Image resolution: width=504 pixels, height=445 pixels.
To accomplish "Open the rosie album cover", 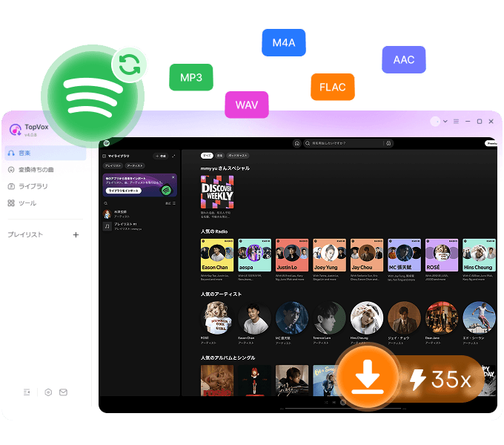I will point(217,380).
